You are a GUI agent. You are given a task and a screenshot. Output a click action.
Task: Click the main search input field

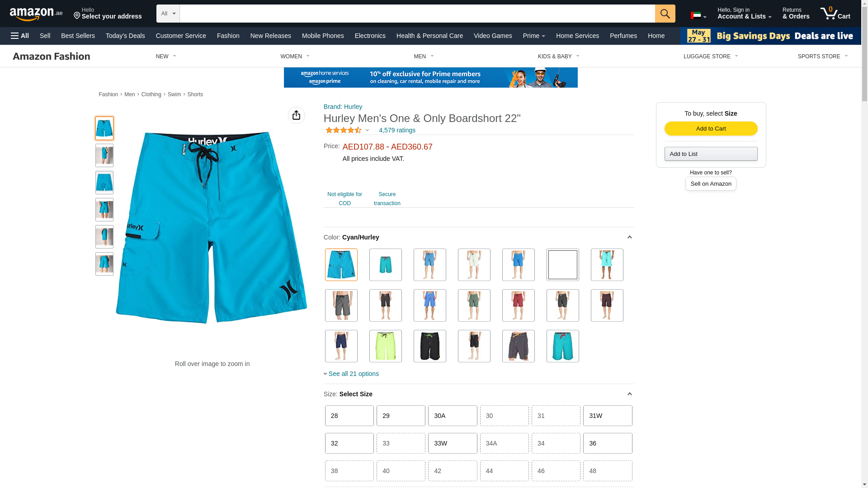coord(417,14)
